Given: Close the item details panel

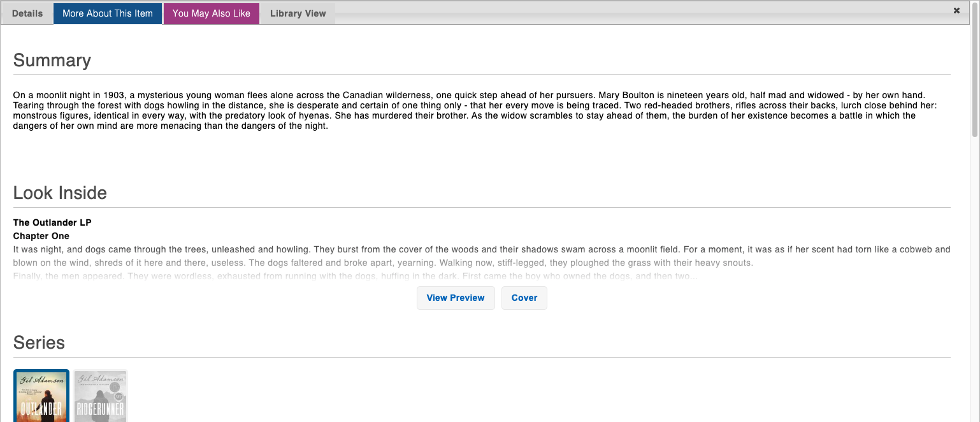Looking at the screenshot, I should [x=956, y=11].
